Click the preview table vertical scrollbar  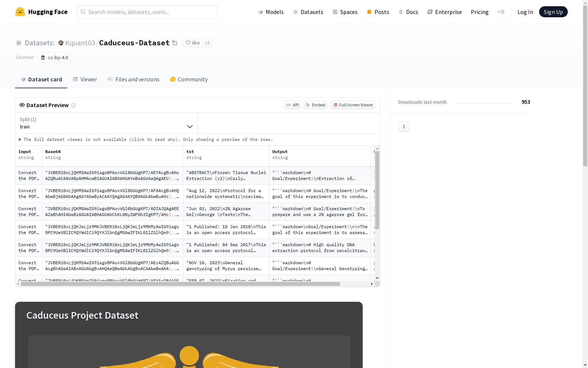(x=377, y=190)
